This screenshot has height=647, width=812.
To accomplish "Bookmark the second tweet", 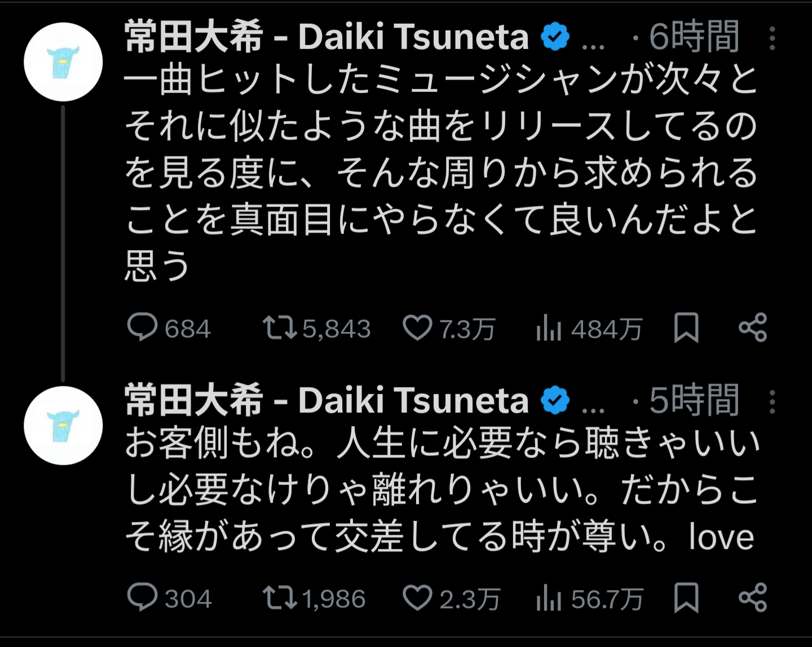I will 686,598.
